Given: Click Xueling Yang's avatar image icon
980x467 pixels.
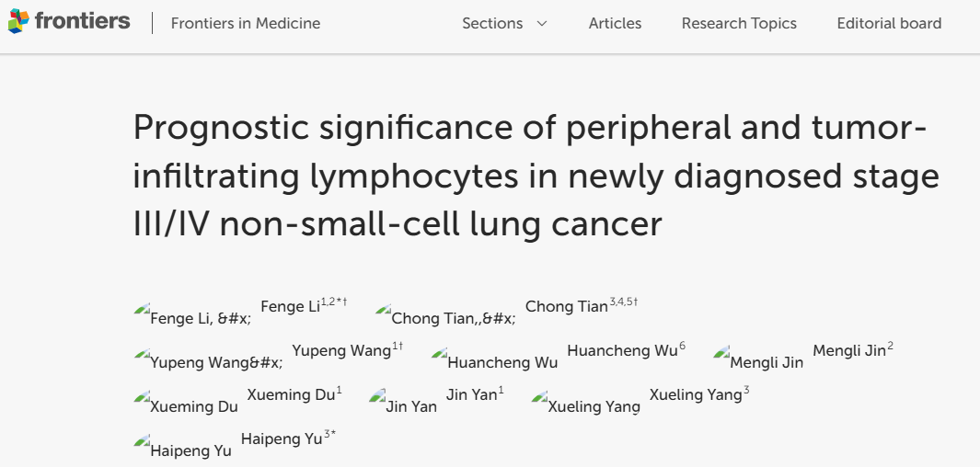Looking at the screenshot, I should click(x=540, y=396).
